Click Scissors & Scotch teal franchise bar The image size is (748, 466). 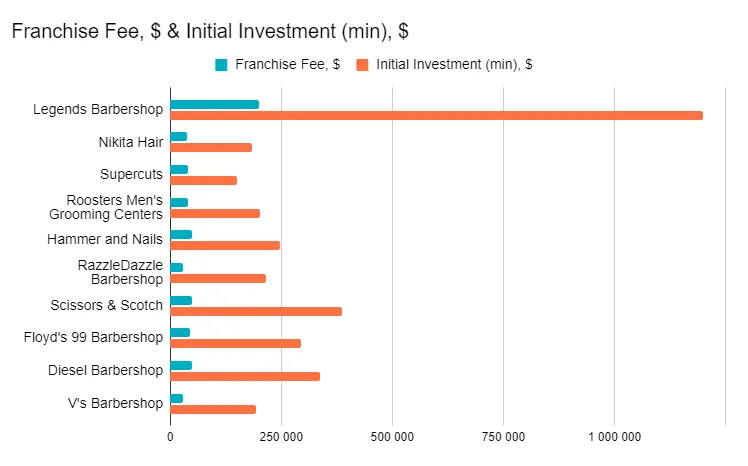pyautogui.click(x=181, y=300)
